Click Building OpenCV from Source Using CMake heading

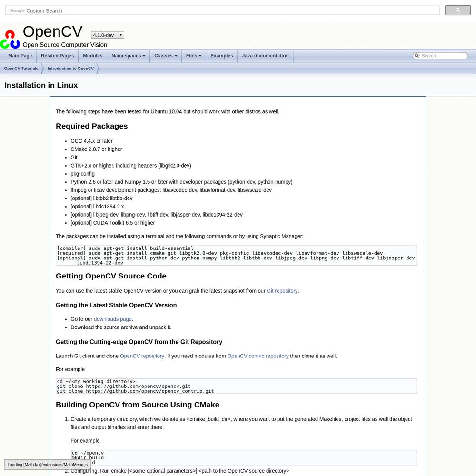[x=137, y=405]
